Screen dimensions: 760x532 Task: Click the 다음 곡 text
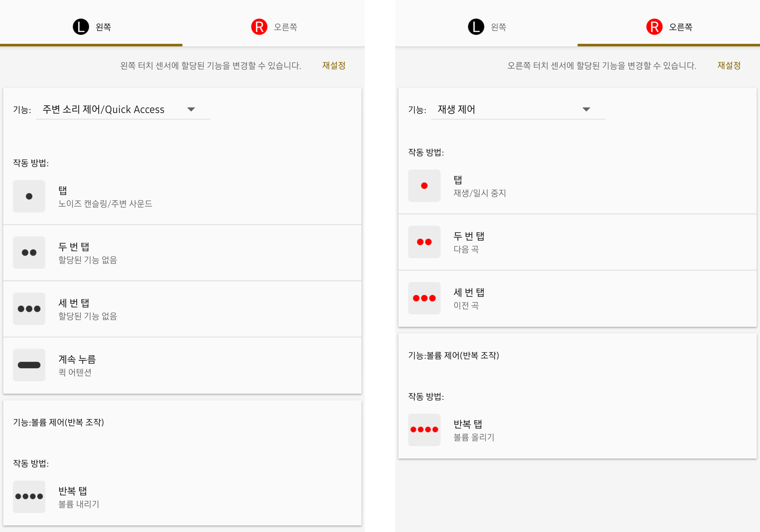[x=466, y=249]
